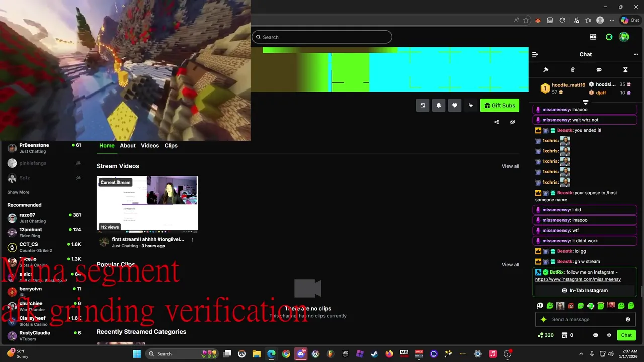Image resolution: width=644 pixels, height=362 pixels.
Task: Open recommended channel CCT_CS
Action: (x=44, y=247)
